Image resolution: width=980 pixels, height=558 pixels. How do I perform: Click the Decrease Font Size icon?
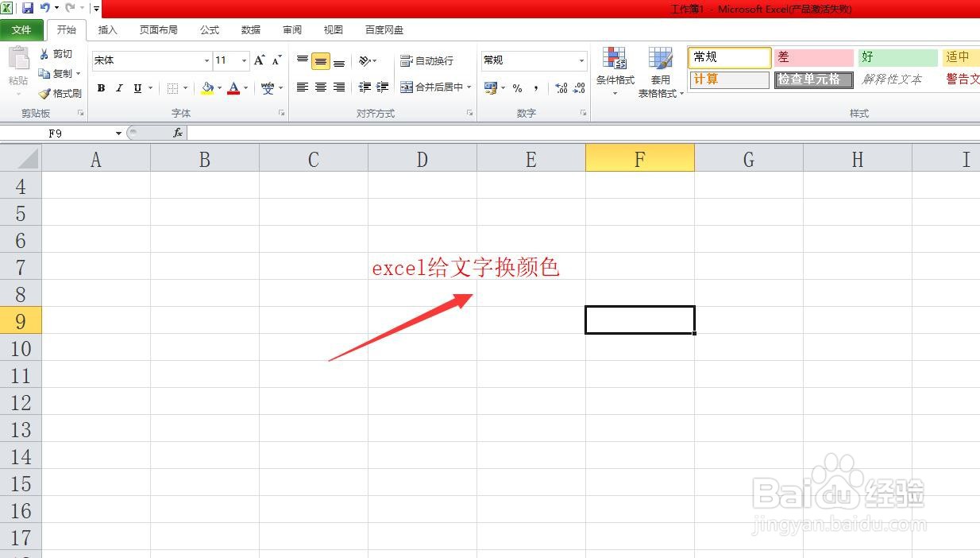pos(276,60)
